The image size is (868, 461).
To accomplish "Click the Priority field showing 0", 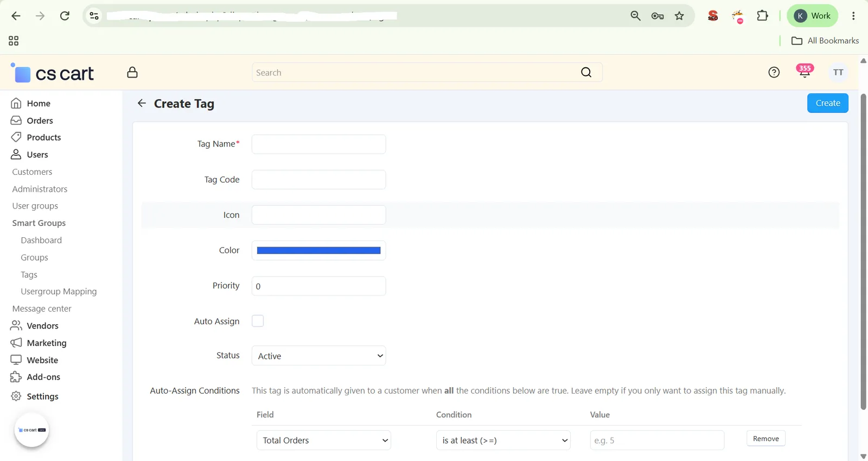I will pyautogui.click(x=319, y=286).
